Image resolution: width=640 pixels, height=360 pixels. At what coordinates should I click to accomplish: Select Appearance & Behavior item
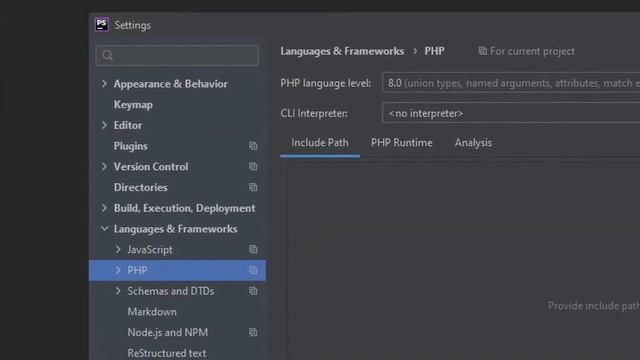tap(171, 84)
